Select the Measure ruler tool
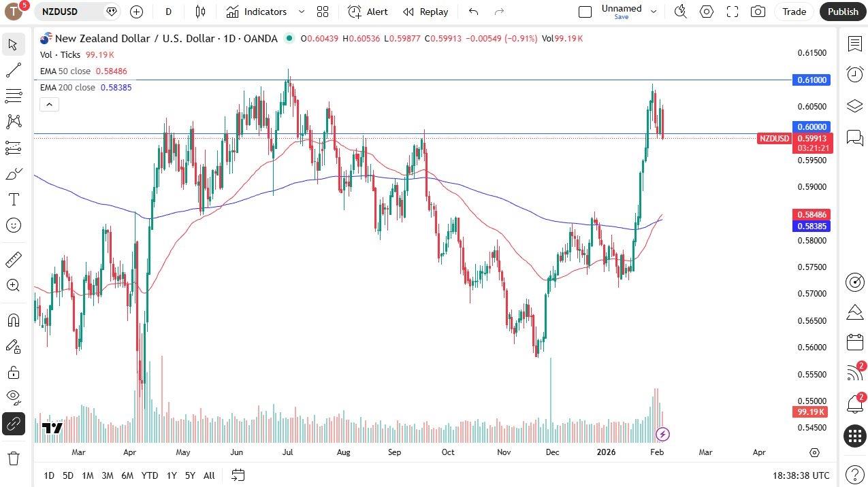Viewport: 868px width, 487px height. pos(14,259)
